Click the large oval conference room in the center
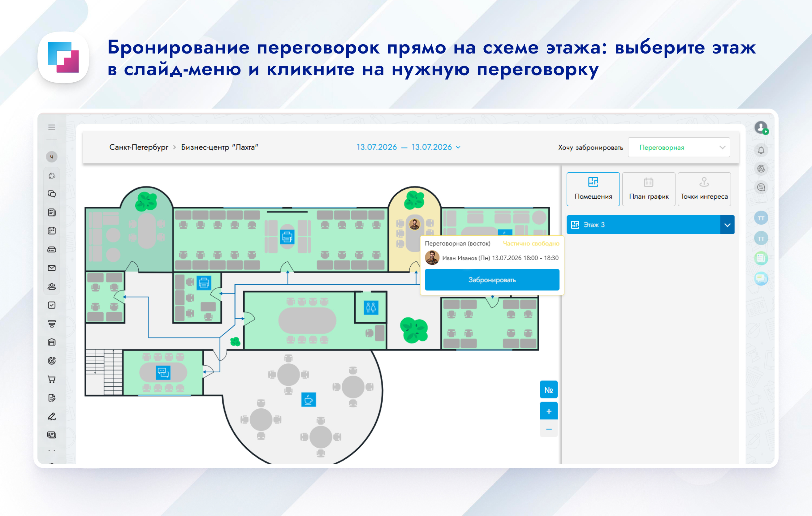The height and width of the screenshot is (516, 812). pos(307,320)
